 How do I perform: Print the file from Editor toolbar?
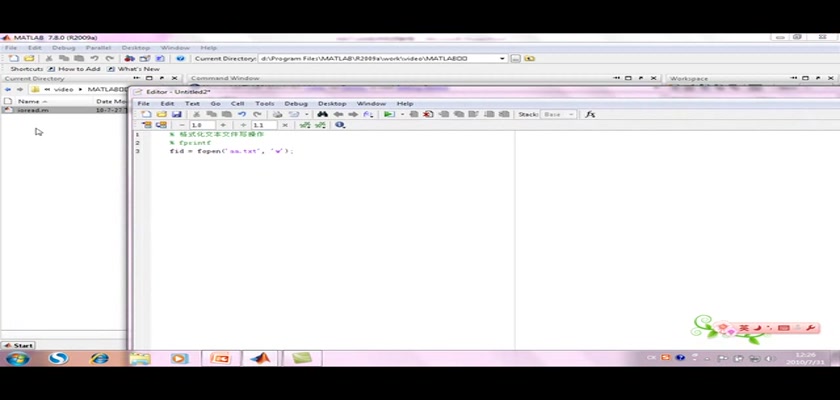[278, 114]
